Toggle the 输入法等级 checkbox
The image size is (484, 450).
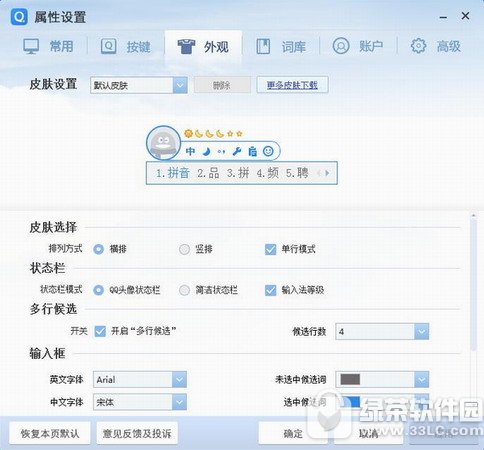[x=271, y=290]
